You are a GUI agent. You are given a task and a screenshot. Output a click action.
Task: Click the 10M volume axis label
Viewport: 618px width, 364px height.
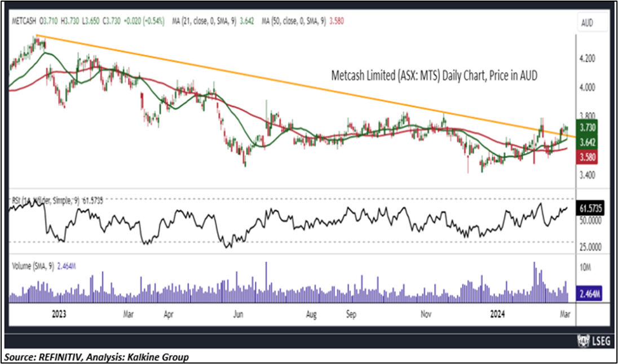click(x=586, y=268)
